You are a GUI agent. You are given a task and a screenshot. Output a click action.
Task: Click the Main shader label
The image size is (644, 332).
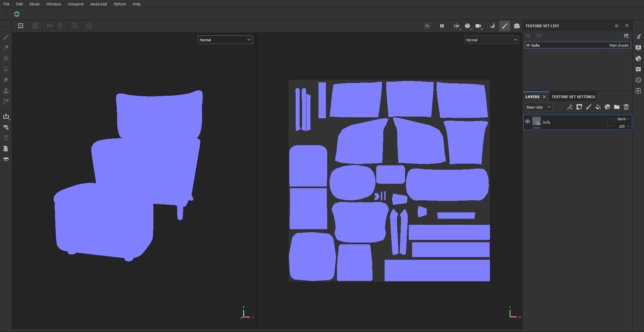click(x=619, y=45)
